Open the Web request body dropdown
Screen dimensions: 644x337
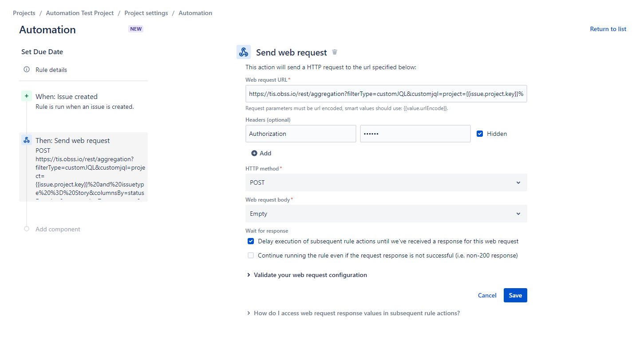tap(386, 214)
